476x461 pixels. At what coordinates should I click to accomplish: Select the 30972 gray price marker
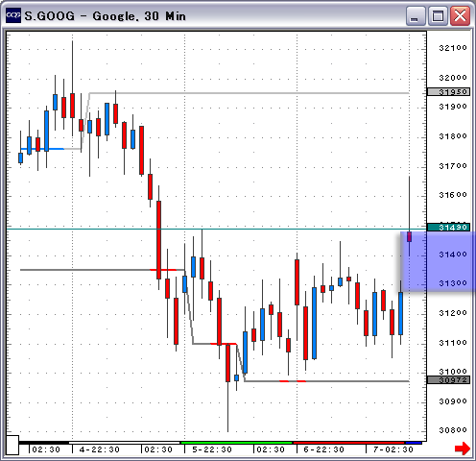point(448,380)
